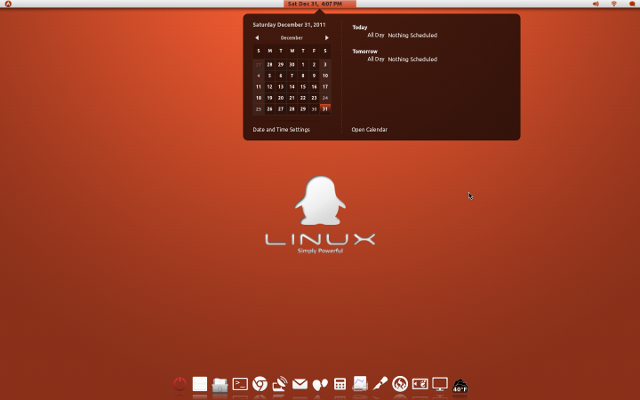
Task: Launch the Terminal from the dock
Action: (x=240, y=384)
